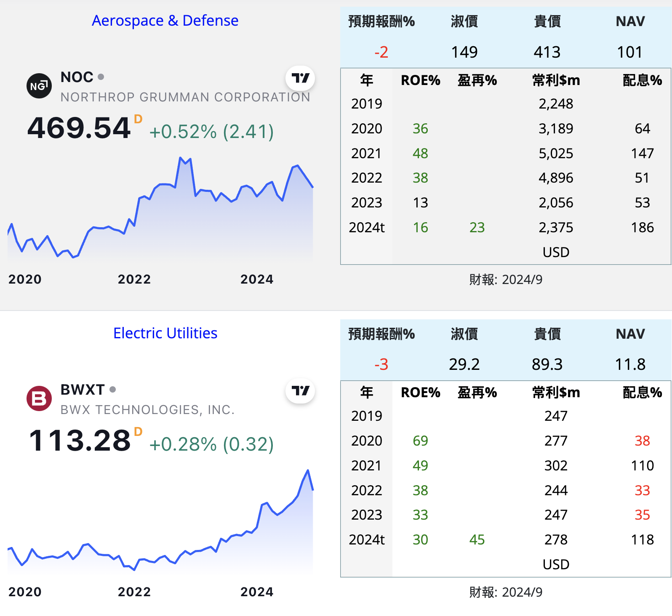Click the ROE% column header in NOC table

[x=421, y=80]
